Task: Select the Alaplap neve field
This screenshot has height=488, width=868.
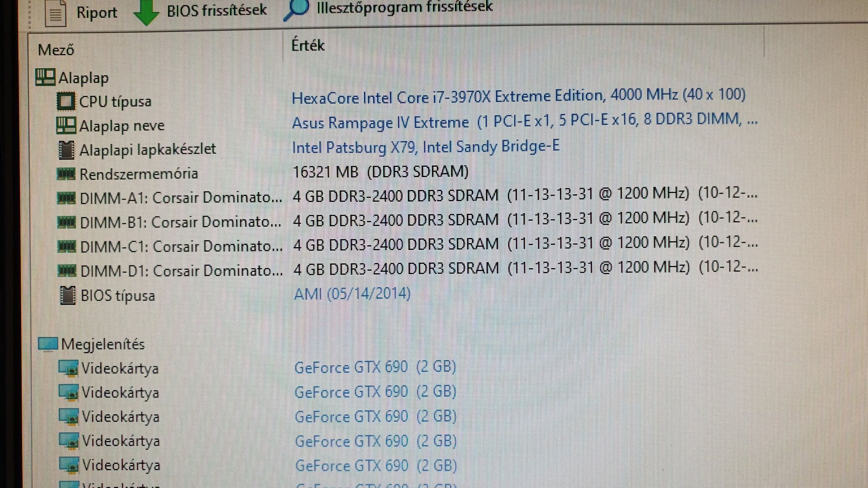Action: coord(122,126)
